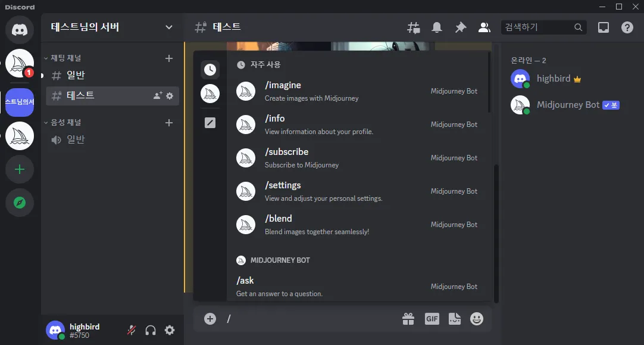Create channel in 음성 채널 category
644x345 pixels.
(x=169, y=123)
